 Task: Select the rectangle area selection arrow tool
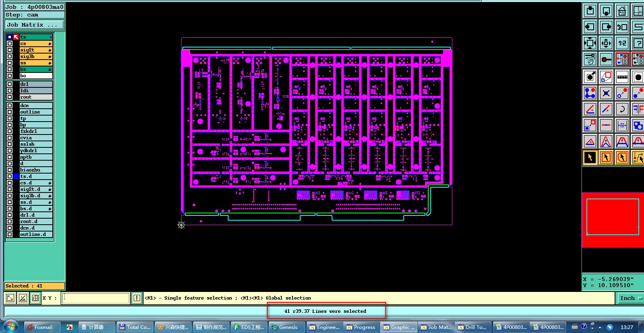click(x=606, y=157)
